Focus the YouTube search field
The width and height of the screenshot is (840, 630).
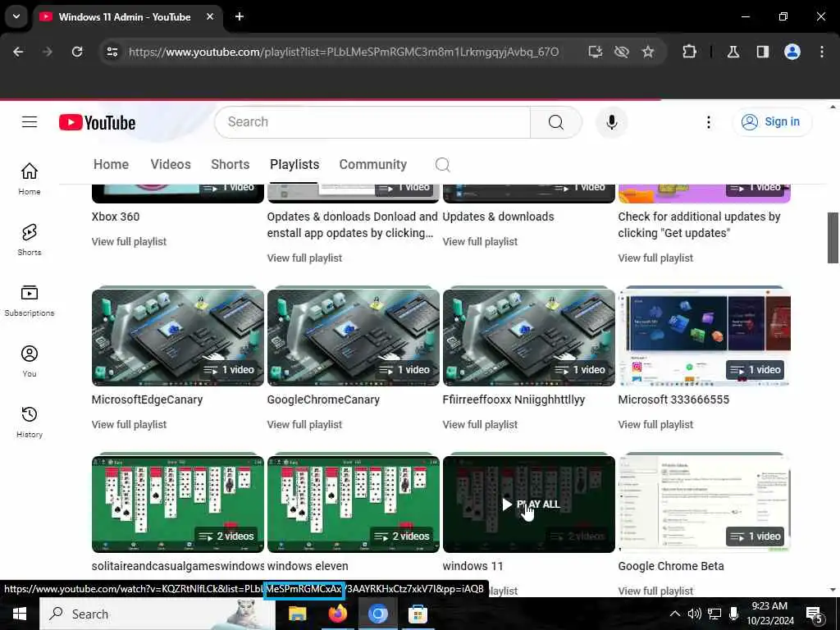coord(372,122)
